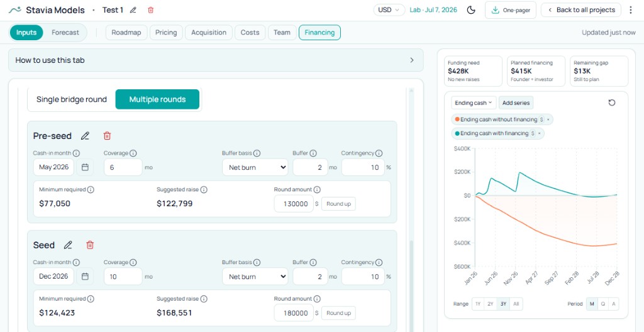Click the Pre-seed Round amount field 130000

(294, 204)
